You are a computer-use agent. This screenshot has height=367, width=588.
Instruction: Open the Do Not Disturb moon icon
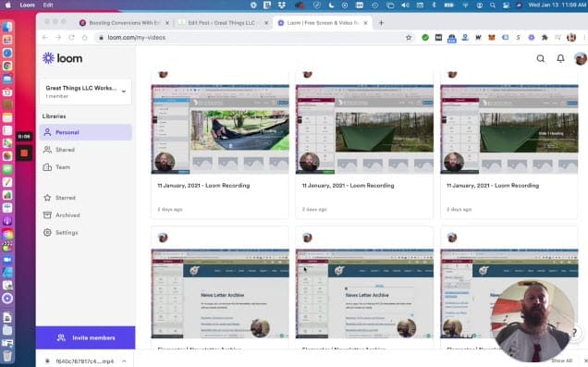(331, 6)
